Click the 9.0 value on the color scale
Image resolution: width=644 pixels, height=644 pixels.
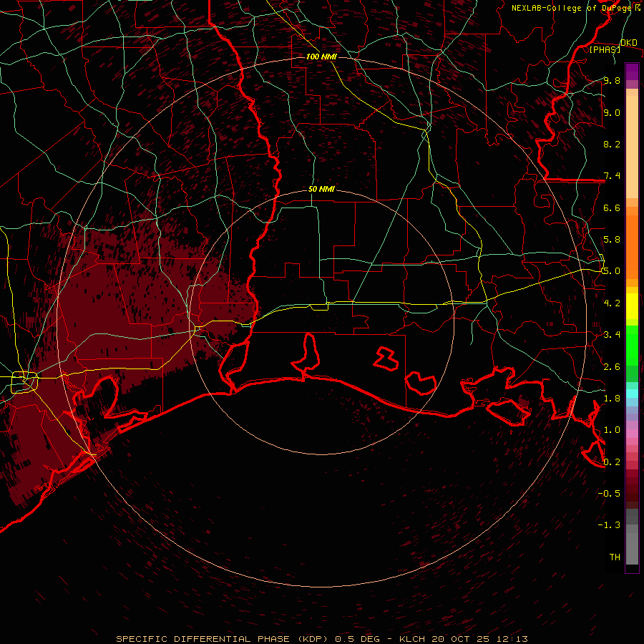(612, 112)
